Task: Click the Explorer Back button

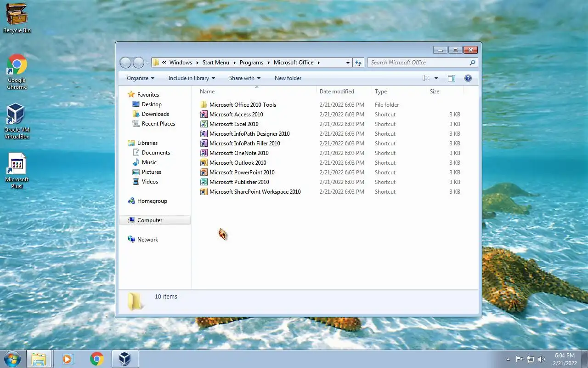Action: (x=125, y=63)
